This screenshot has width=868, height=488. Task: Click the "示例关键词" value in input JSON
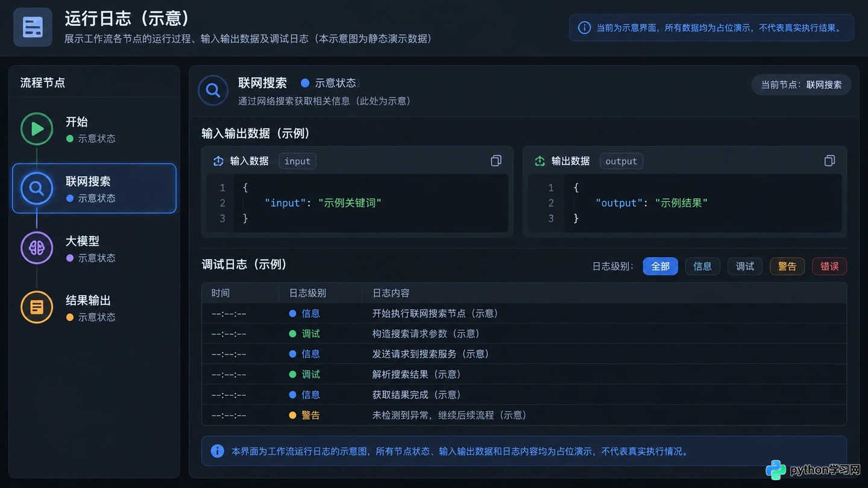coord(350,203)
